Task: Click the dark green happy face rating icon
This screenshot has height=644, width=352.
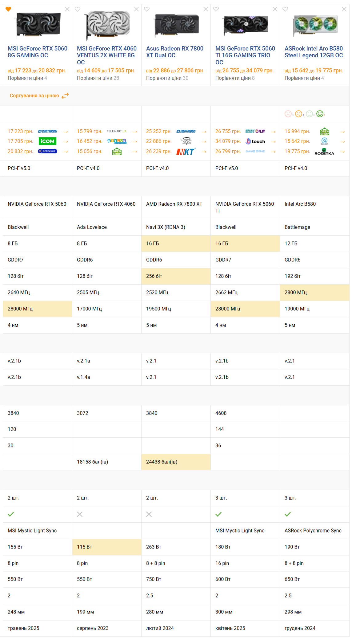Action: [320, 114]
